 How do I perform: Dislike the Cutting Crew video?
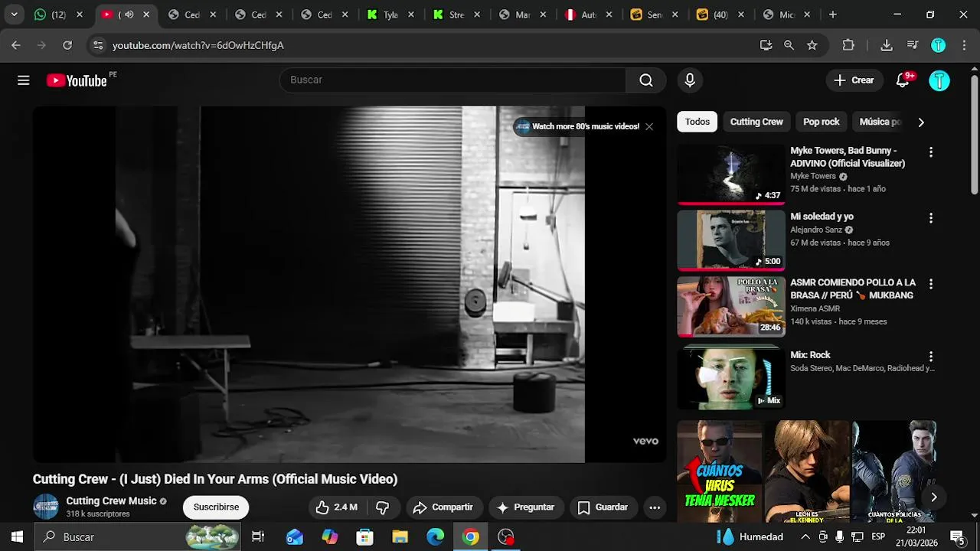pyautogui.click(x=383, y=507)
